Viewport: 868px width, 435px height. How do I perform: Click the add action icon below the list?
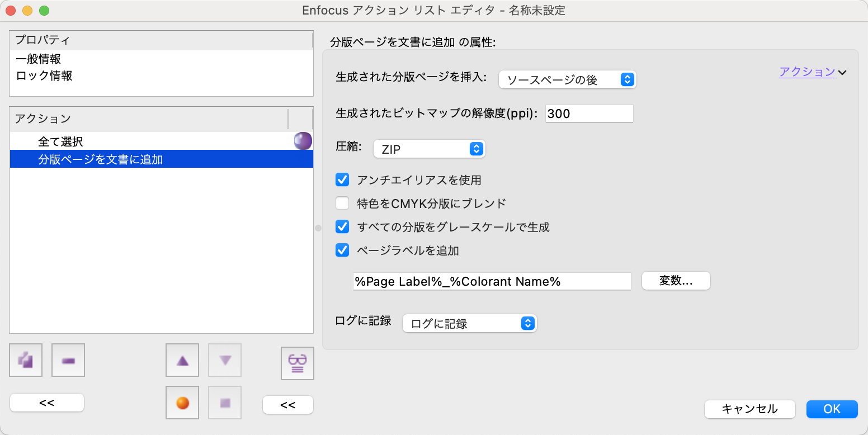pos(26,361)
